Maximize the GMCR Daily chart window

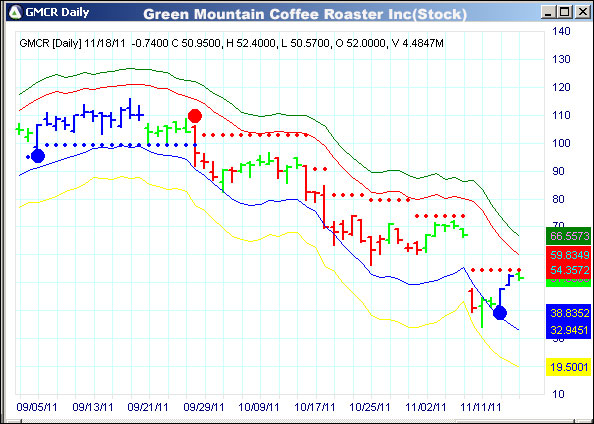[x=564, y=12]
